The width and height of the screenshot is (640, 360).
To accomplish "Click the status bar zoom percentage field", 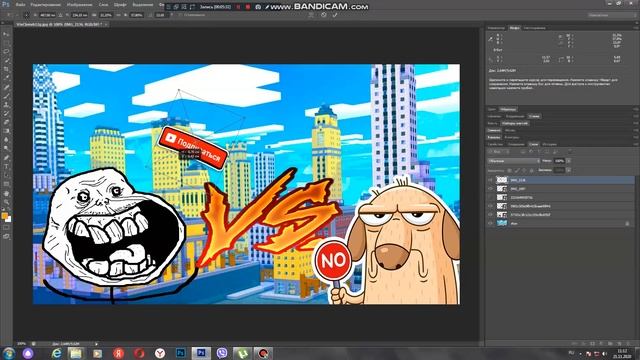I will (x=22, y=344).
